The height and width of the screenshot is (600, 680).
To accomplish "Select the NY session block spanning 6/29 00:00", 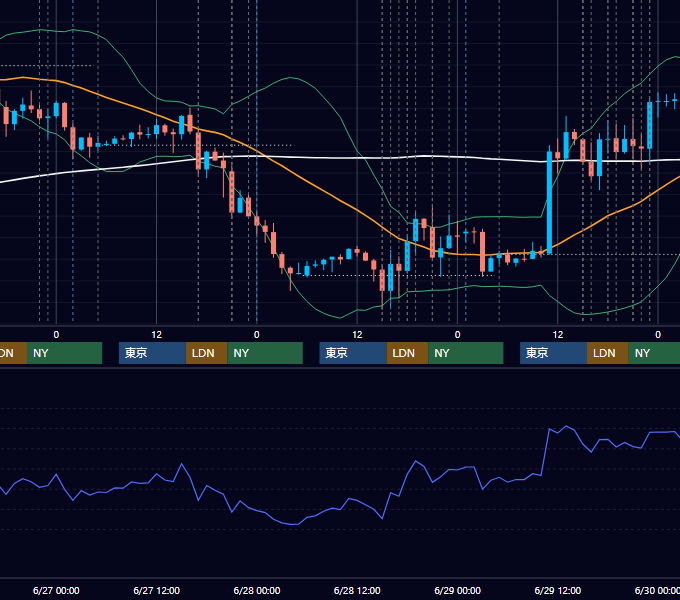I will coord(466,353).
